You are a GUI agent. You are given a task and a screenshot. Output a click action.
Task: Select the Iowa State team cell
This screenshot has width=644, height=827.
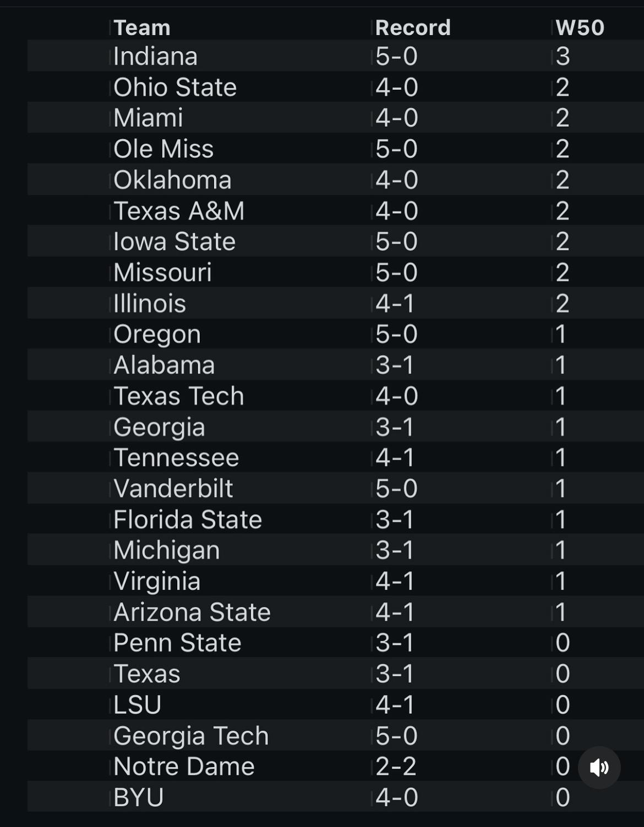174,242
